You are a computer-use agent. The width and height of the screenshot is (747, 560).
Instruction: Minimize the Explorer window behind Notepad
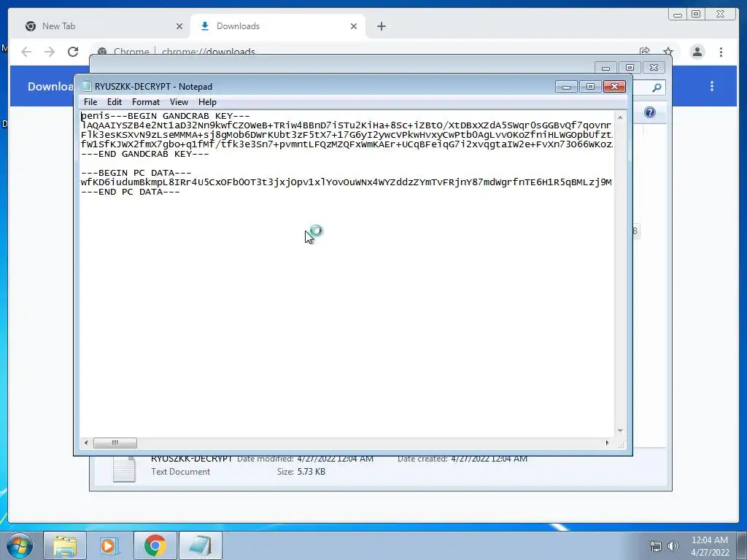pyautogui.click(x=605, y=68)
